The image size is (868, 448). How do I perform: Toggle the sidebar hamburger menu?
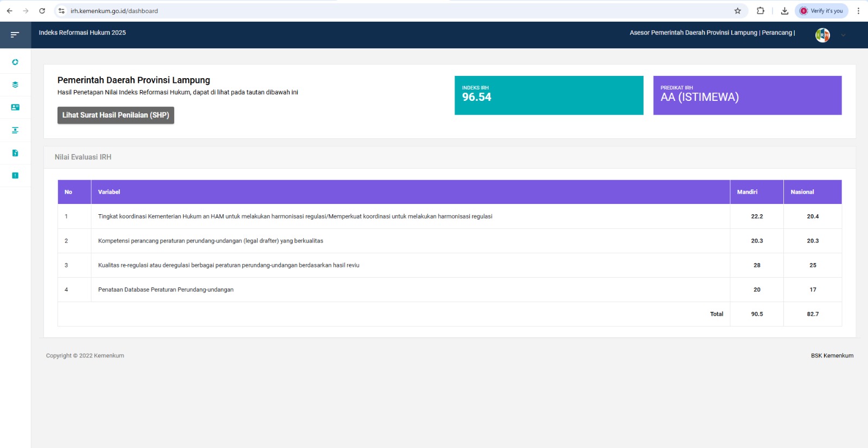(15, 35)
